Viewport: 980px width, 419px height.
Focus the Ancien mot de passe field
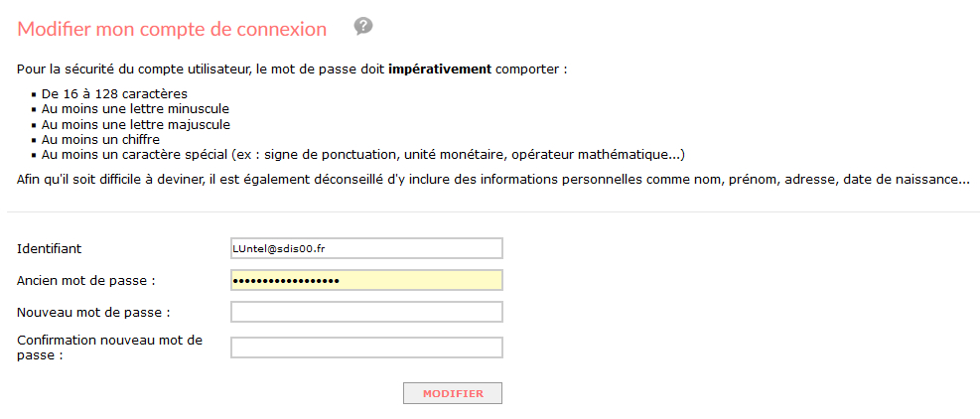pyautogui.click(x=366, y=281)
